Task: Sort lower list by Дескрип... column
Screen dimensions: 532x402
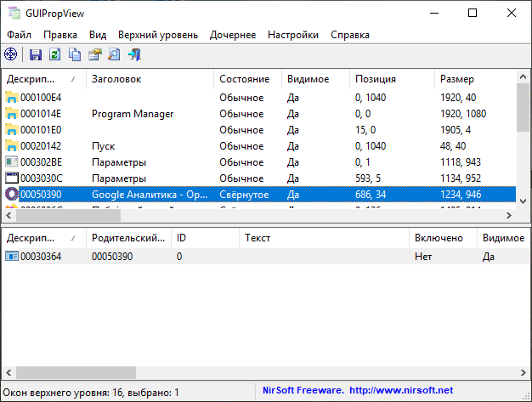Action: click(43, 238)
